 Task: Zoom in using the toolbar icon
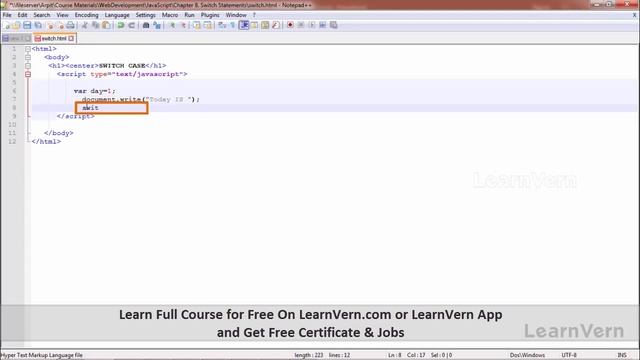[172, 25]
